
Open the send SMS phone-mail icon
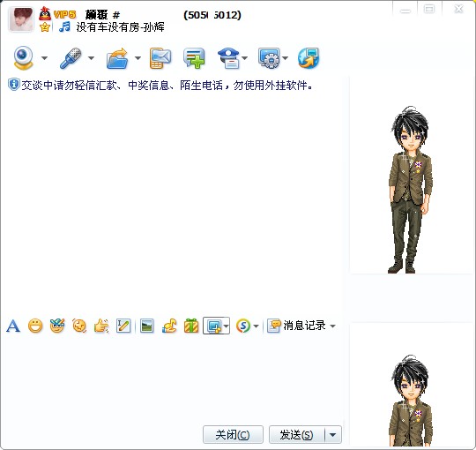point(160,57)
